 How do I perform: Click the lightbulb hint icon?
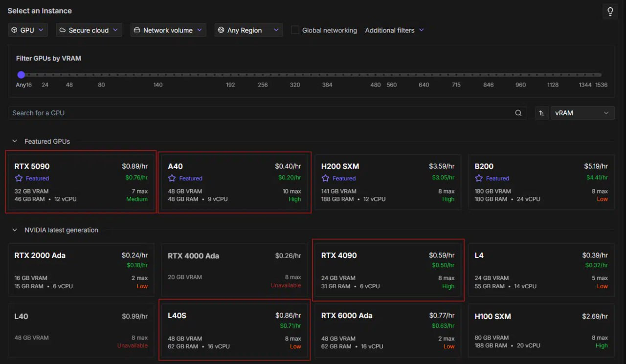tap(610, 12)
